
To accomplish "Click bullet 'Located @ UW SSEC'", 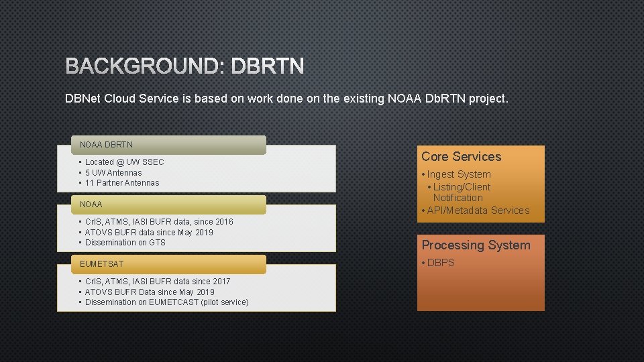I will (124, 162).
